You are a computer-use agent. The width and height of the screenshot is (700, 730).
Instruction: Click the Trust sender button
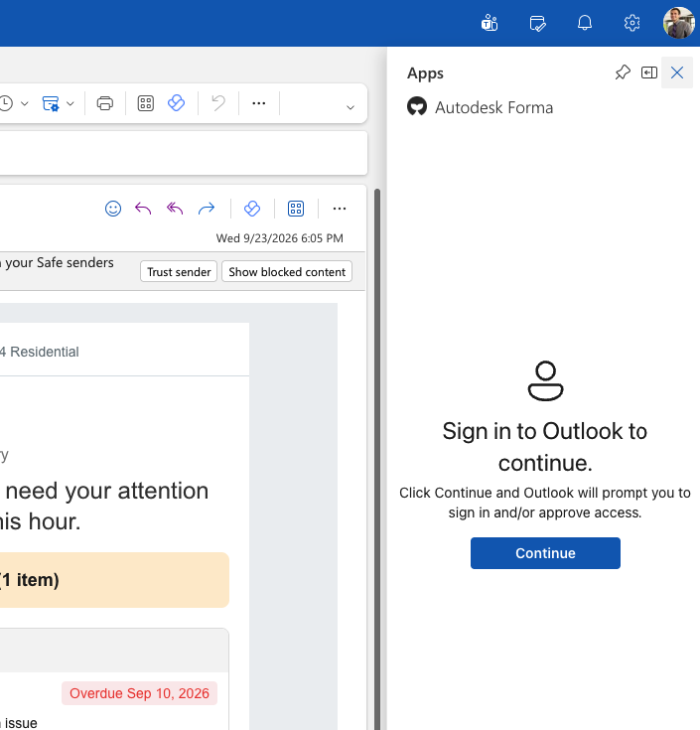pos(179,271)
